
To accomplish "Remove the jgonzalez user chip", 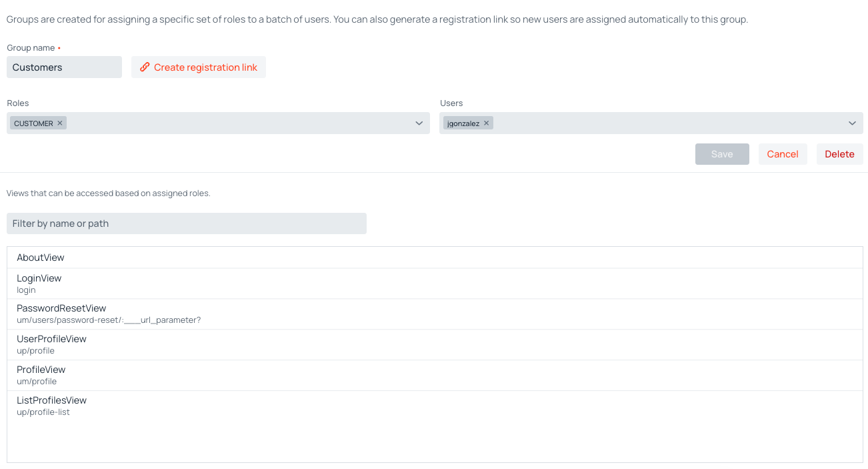I will pyautogui.click(x=487, y=123).
